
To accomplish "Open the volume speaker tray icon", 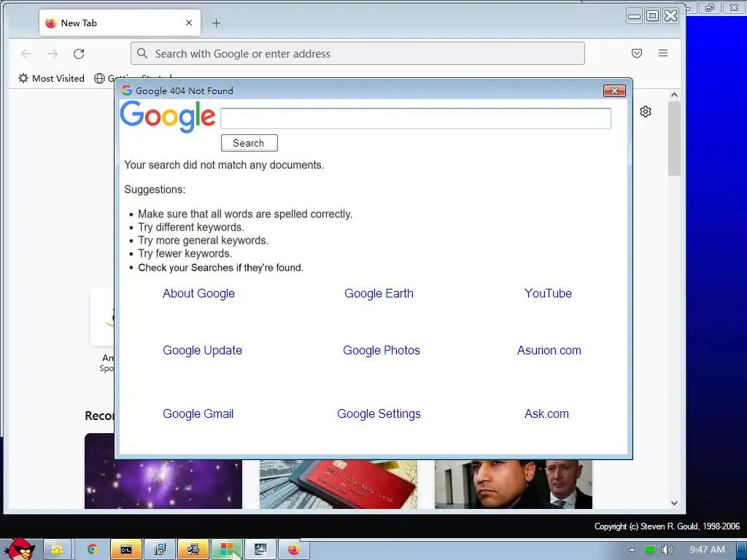I will [x=667, y=550].
